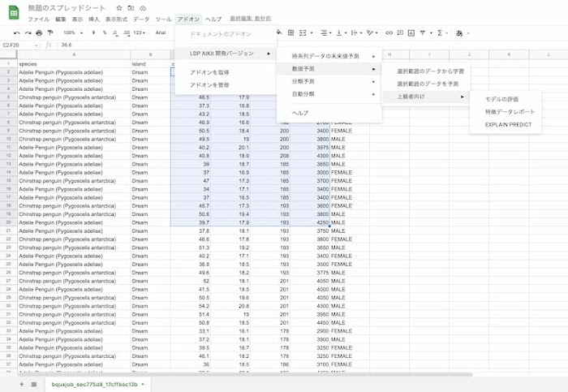The width and height of the screenshot is (568, 392).
Task: Open the ツール menu
Action: click(163, 19)
